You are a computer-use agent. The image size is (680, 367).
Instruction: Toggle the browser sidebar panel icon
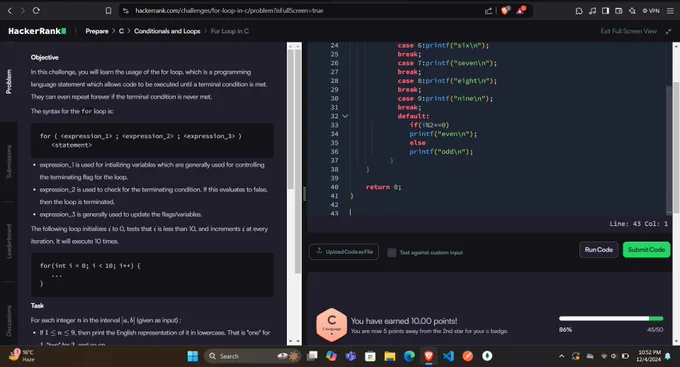pyautogui.click(x=605, y=11)
